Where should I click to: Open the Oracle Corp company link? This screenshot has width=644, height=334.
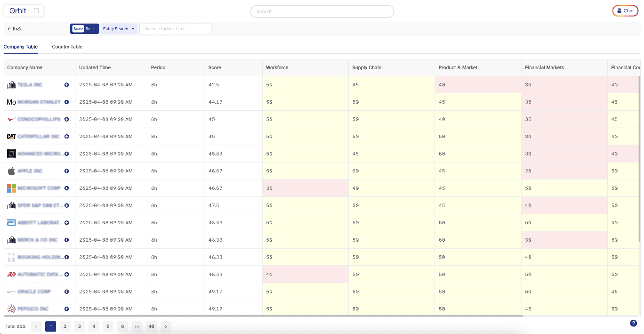(x=34, y=292)
